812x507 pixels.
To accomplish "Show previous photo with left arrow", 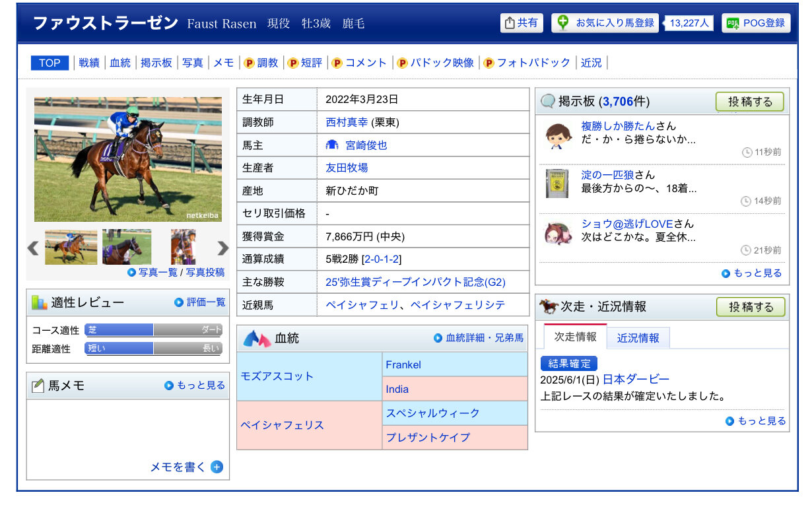I will click(x=33, y=248).
